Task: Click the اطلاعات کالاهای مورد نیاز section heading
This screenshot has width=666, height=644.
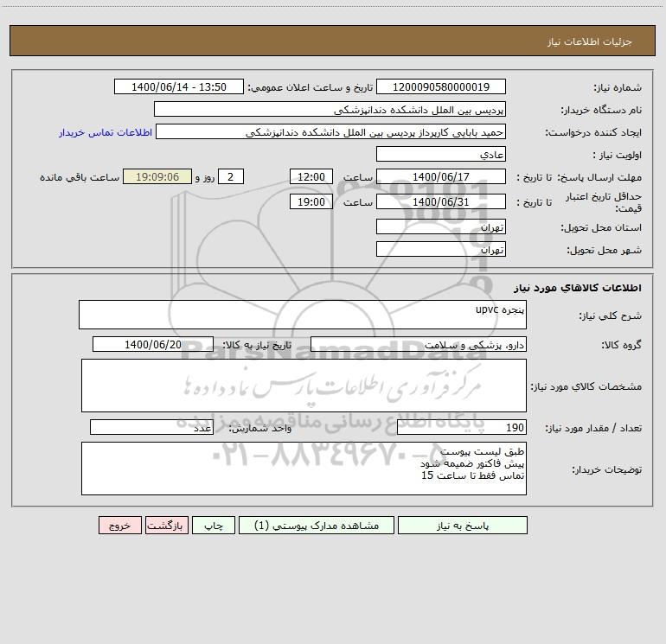Action: (577, 288)
